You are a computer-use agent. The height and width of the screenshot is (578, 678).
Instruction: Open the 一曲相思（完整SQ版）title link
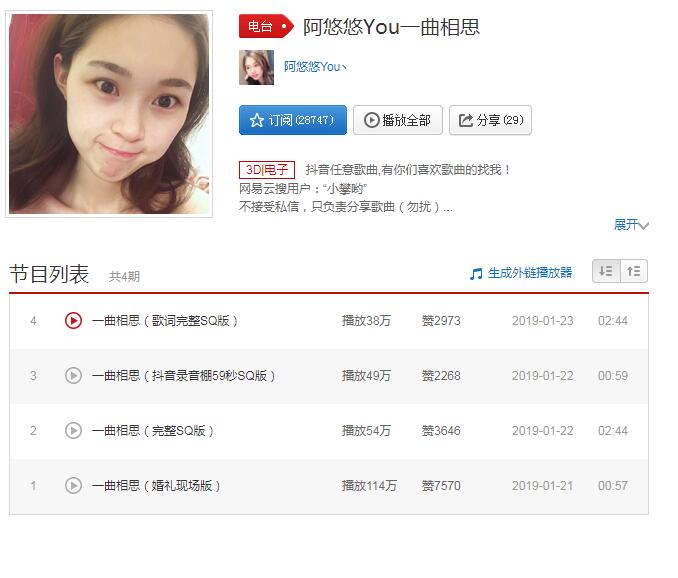(153, 431)
